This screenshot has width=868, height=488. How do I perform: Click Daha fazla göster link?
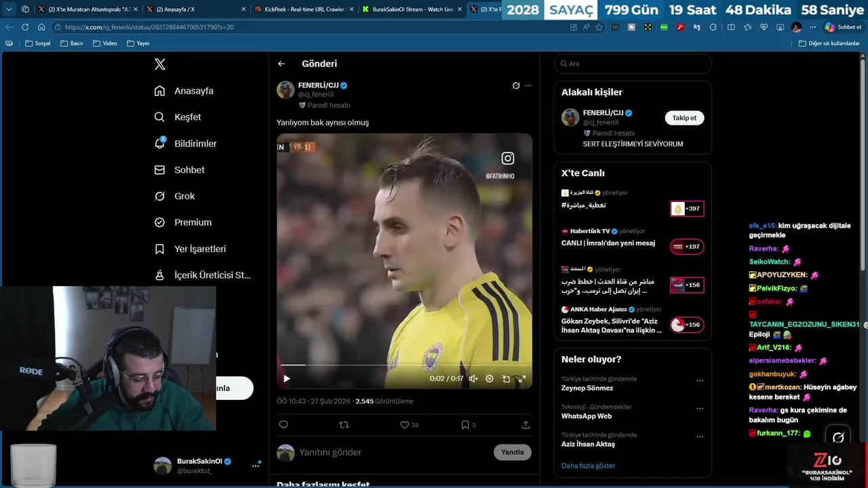(589, 466)
